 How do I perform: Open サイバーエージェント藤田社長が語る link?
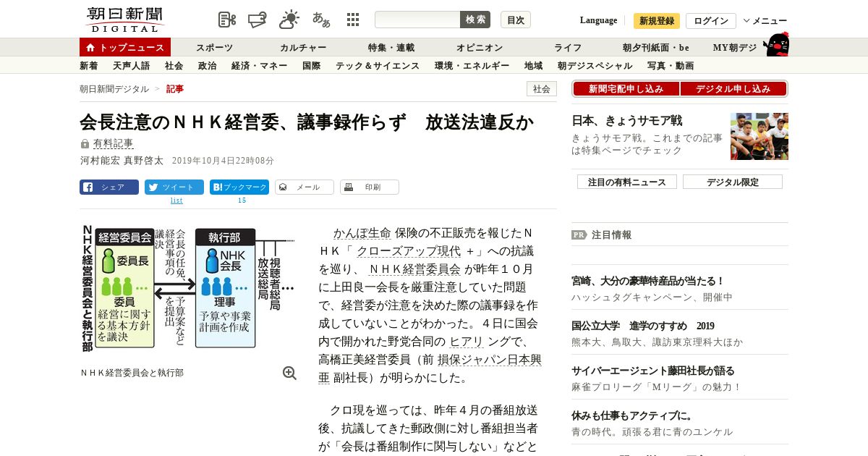click(x=653, y=371)
